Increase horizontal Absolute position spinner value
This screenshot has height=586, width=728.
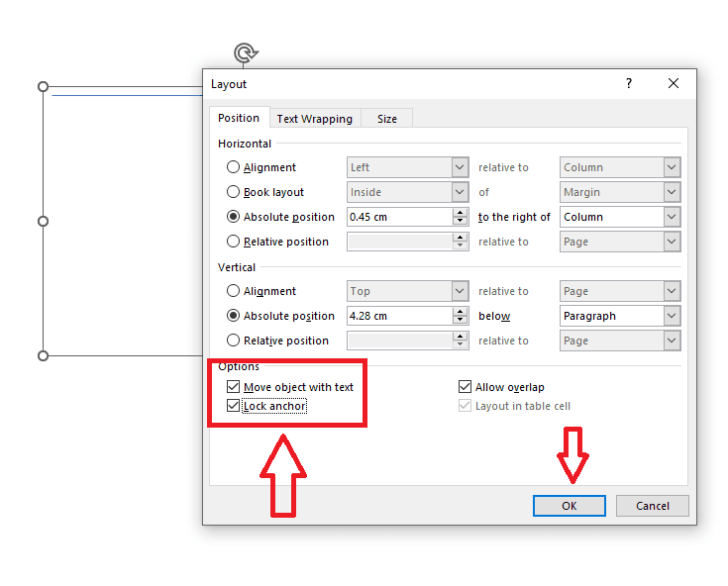point(461,212)
